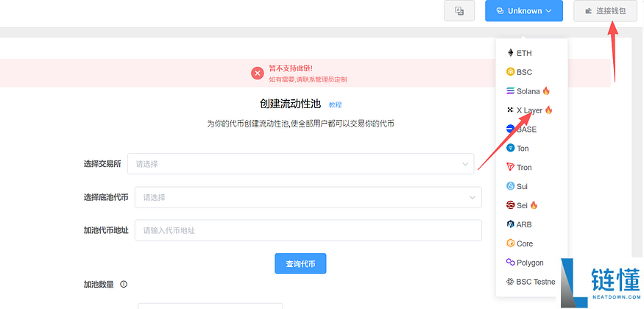Click the Arbitrum ARB logo icon
The width and height of the screenshot is (644, 309).
pyautogui.click(x=511, y=224)
